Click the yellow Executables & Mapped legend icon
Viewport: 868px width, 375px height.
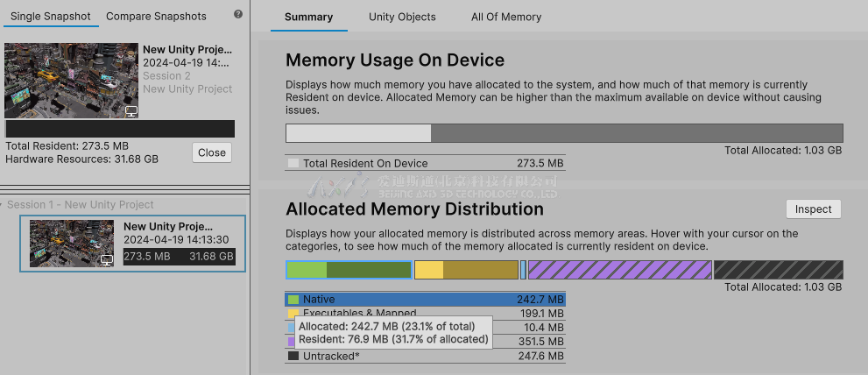293,314
